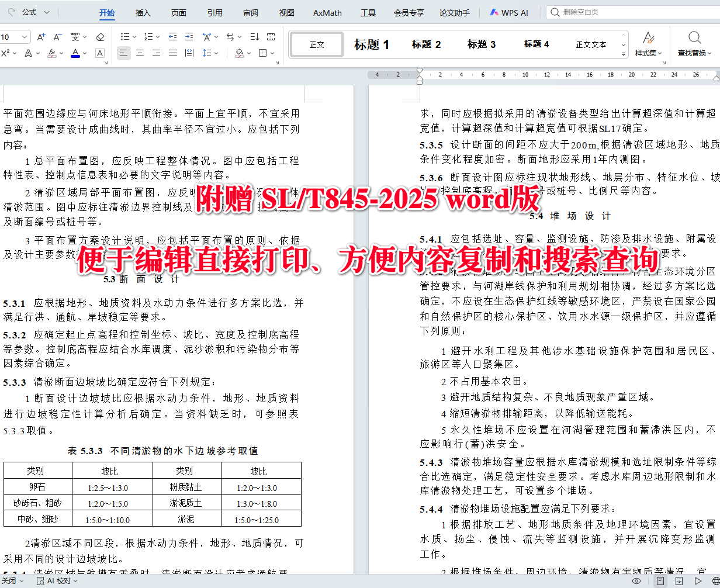Expand numbered list style dropdown
The image size is (720, 588).
pyautogui.click(x=158, y=37)
